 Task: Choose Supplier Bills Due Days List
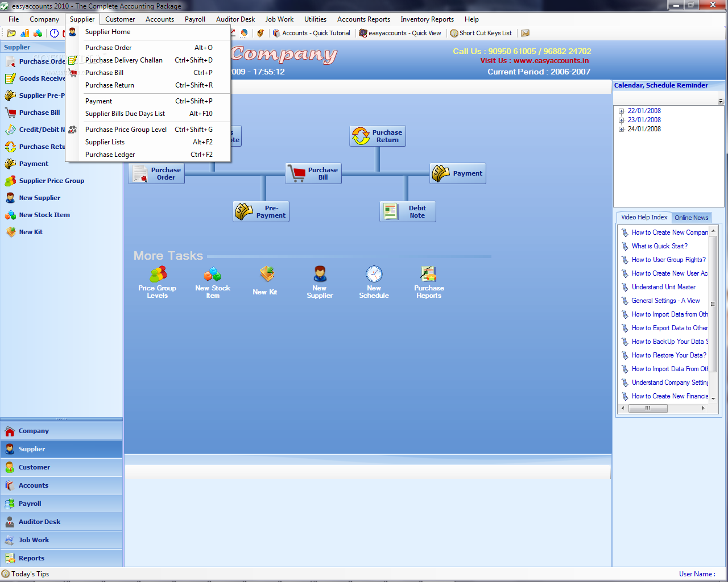(x=148, y=114)
